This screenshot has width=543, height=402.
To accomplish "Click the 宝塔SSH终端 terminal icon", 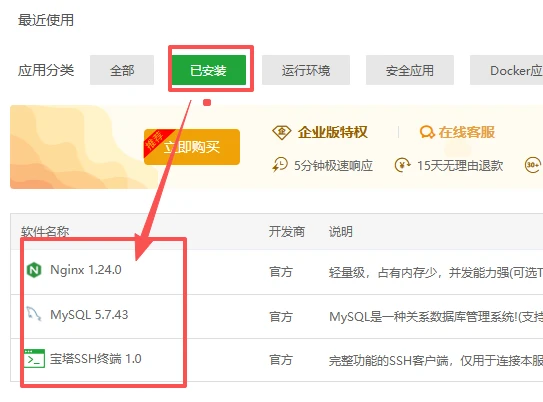I will coord(34,358).
